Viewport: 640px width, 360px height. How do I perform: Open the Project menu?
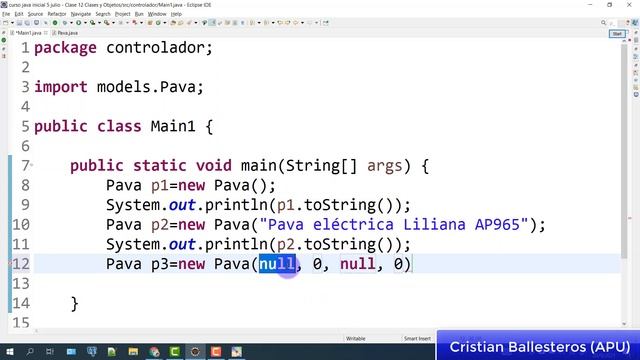[122, 14]
